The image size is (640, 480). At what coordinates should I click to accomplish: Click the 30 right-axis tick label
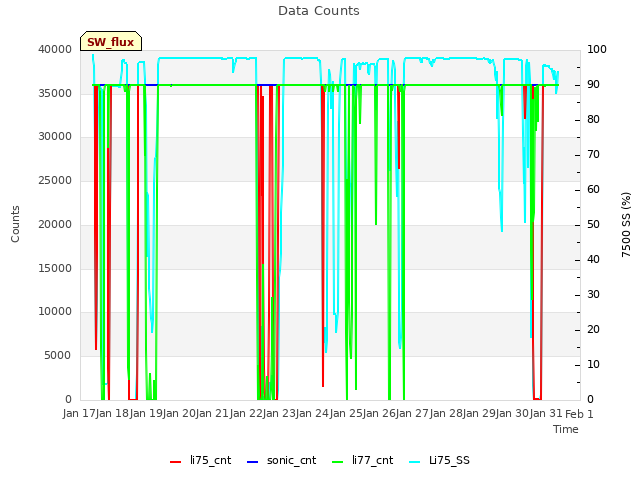click(593, 295)
